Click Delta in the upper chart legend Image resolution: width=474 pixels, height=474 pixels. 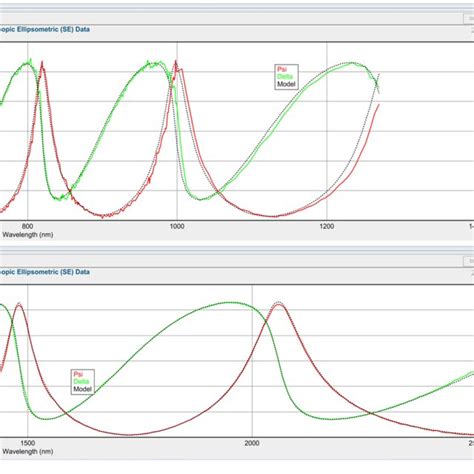coord(285,77)
